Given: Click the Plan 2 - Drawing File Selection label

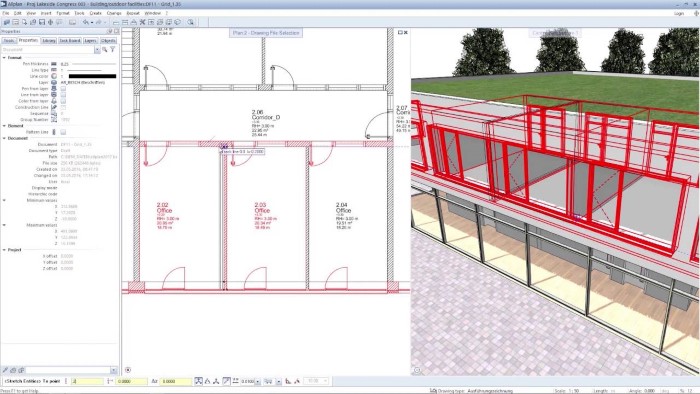Looking at the screenshot, I should click(x=266, y=33).
